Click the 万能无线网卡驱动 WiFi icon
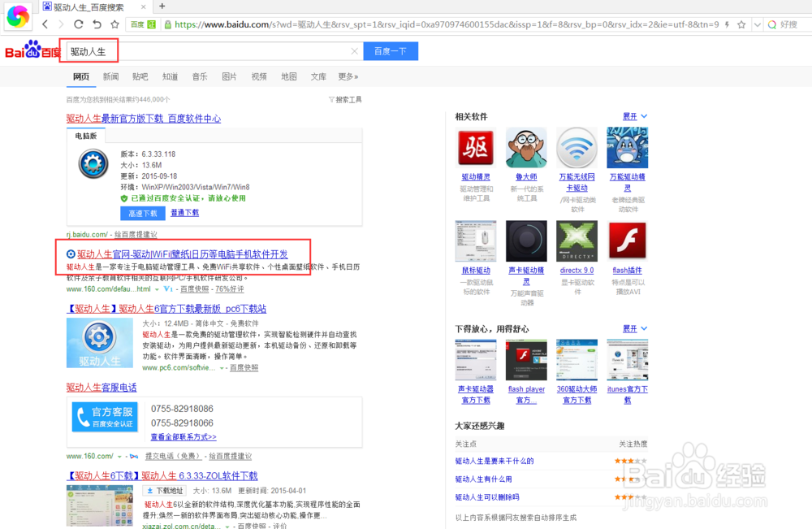 pos(577,148)
